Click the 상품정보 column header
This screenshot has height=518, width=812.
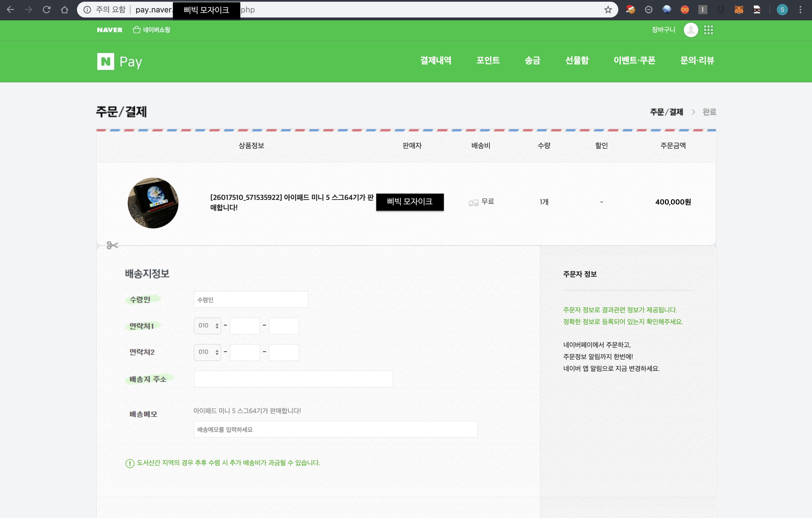click(x=251, y=146)
